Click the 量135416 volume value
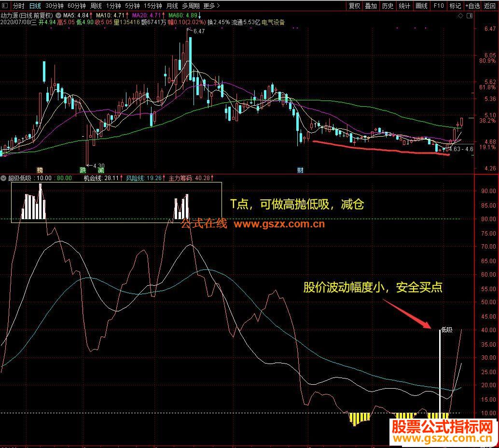 [126, 22]
